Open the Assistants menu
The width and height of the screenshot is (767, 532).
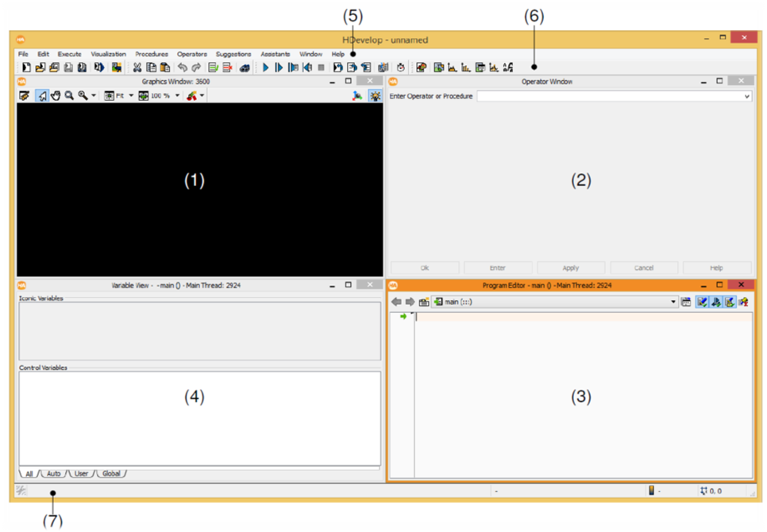coord(275,54)
